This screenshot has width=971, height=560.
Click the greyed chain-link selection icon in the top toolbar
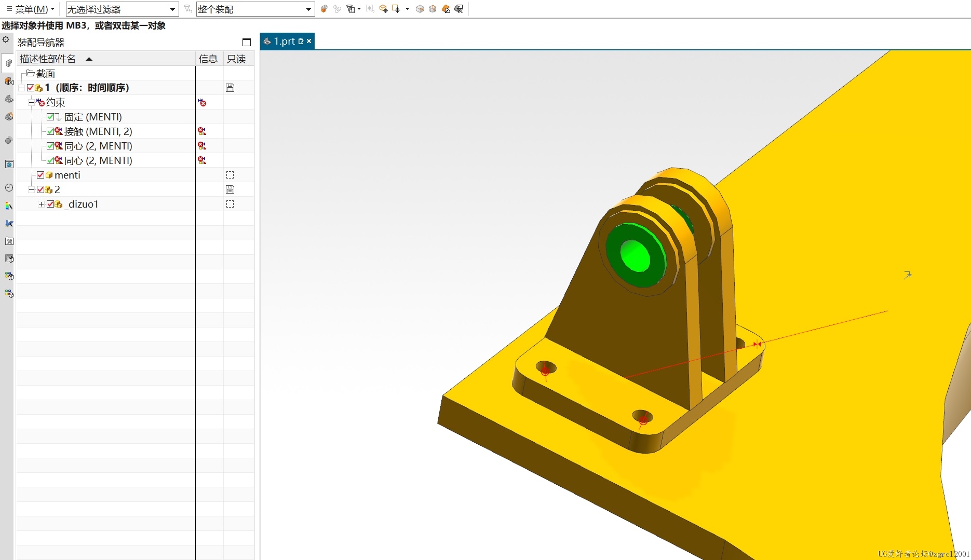[337, 9]
